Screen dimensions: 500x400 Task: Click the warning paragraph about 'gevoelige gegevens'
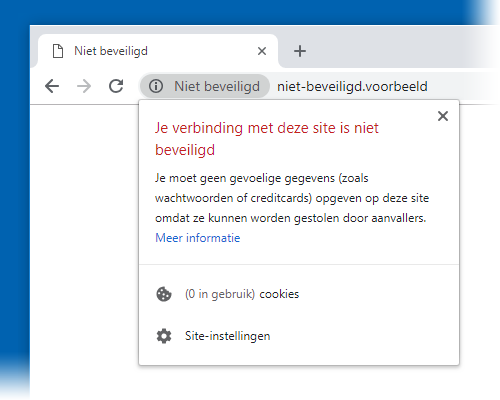292,198
